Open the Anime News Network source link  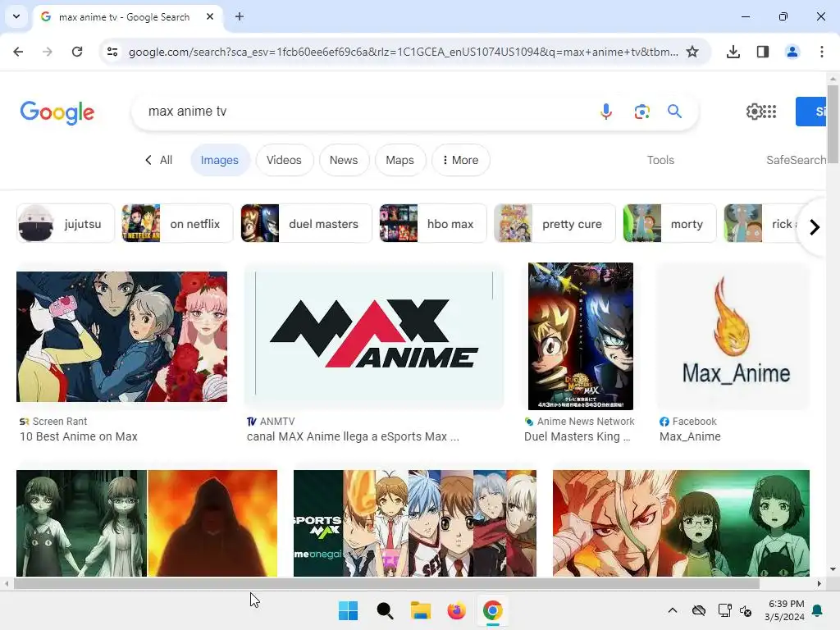580,422
